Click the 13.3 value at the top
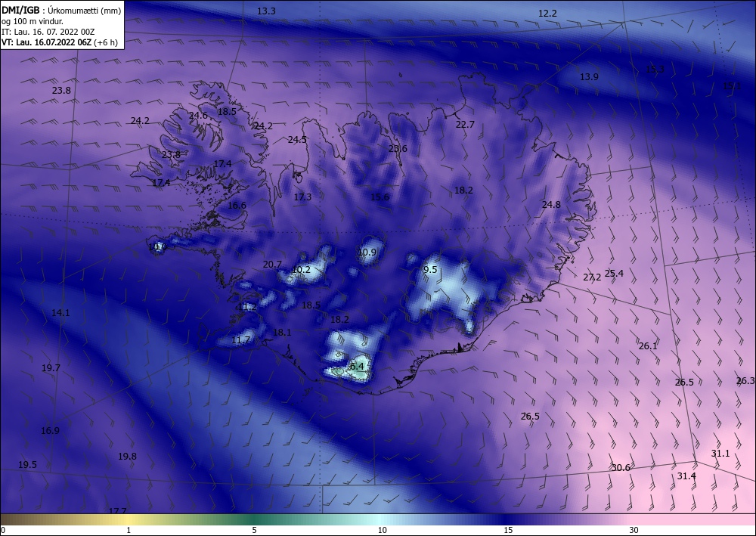Screen dimensions: 756x536 [266, 11]
